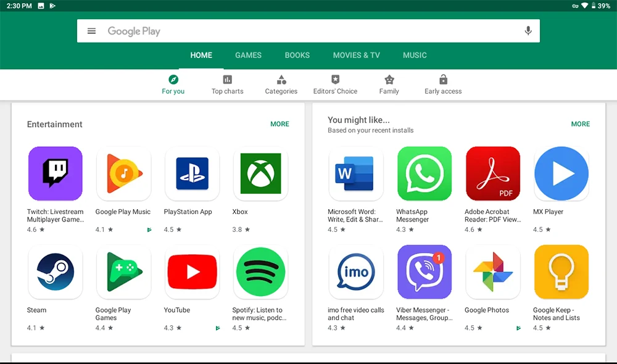Switch to the GAMES tab
The height and width of the screenshot is (364, 617).
coord(248,55)
